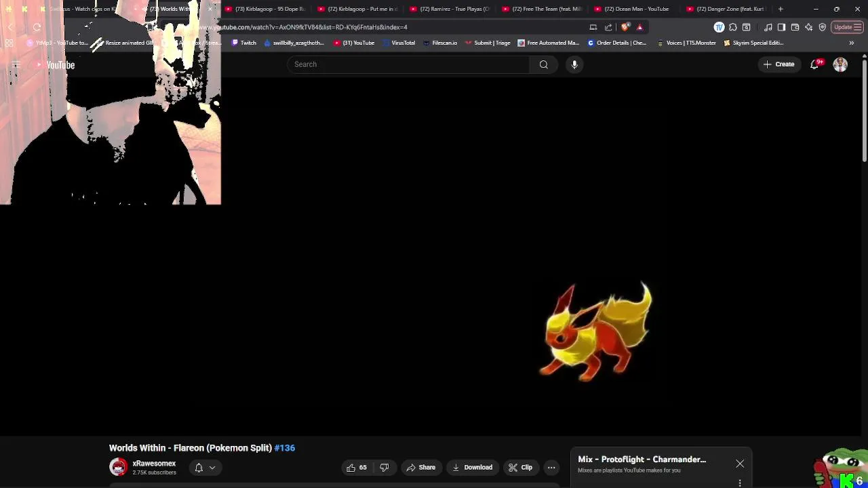This screenshot has height=488, width=868.
Task: Open the swillbilly_azagthoth bookmark
Action: point(294,43)
